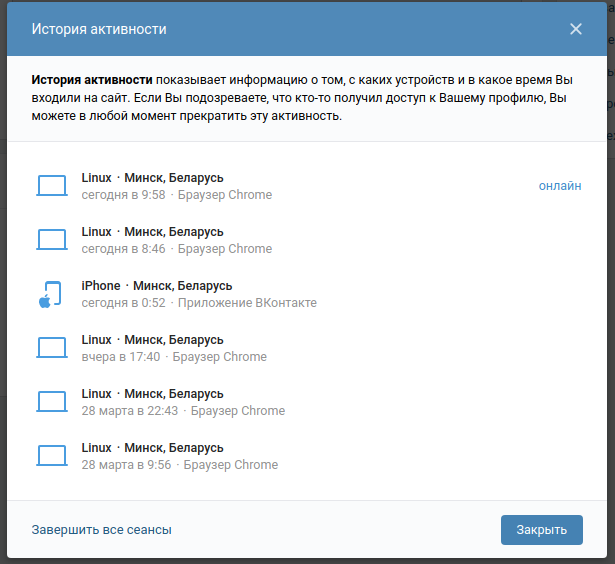Click laptop icon for 28 March 22:43 session
The image size is (615, 564).
[x=51, y=402]
